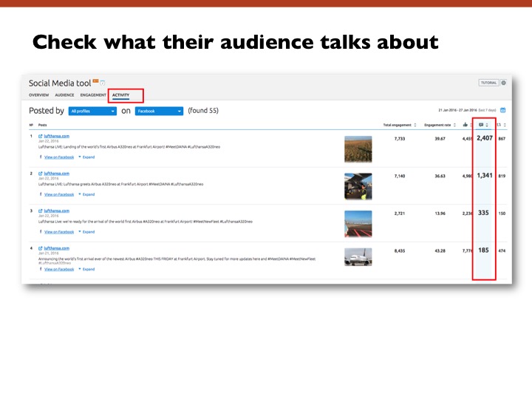Image resolution: width=532 pixels, height=399 pixels.
Task: Open the All profiles dropdown
Action: click(92, 111)
